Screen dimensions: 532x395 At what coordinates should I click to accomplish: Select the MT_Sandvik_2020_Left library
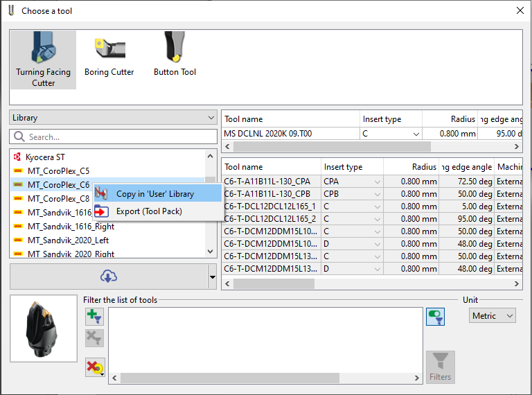[68, 240]
